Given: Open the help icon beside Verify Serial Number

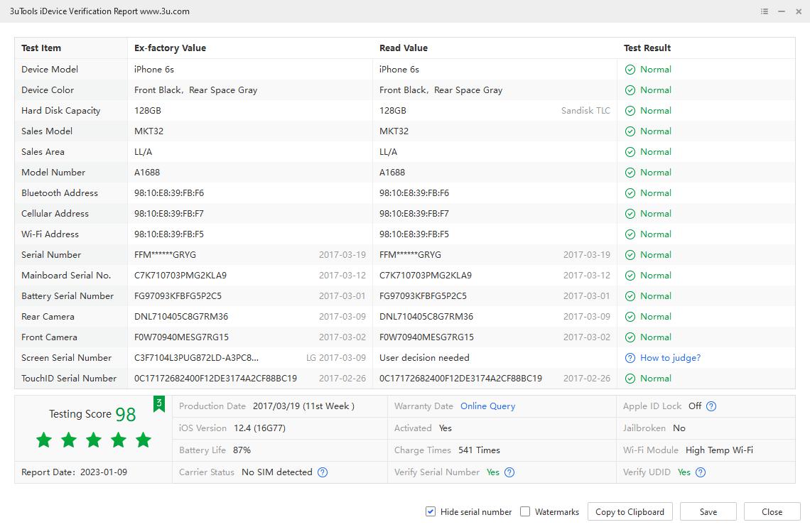Looking at the screenshot, I should coord(509,472).
